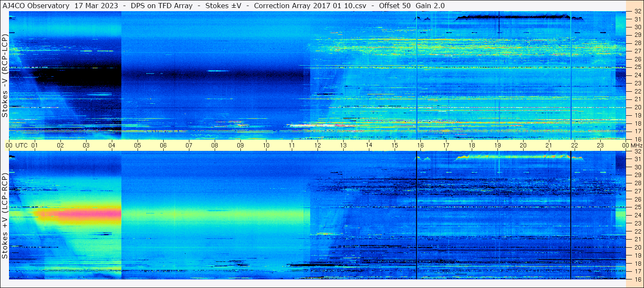Select hour mark "06" on time axis
Image resolution: width=644 pixels, height=288 pixels.
(x=163, y=145)
